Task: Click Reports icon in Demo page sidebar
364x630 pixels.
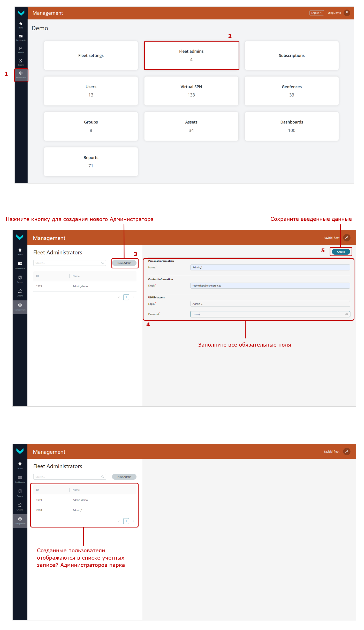Action: [x=21, y=49]
